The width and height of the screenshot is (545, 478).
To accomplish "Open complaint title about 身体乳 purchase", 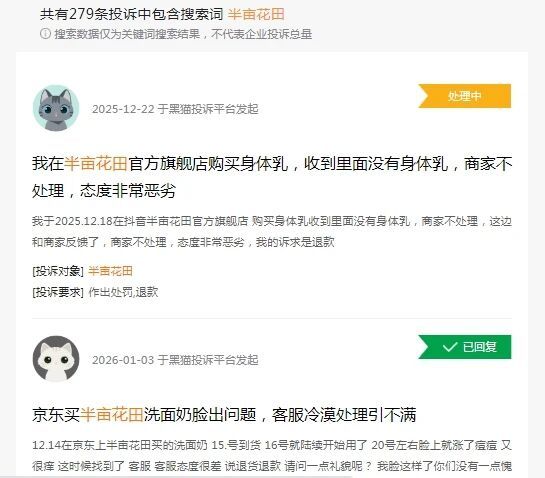I will (272, 177).
